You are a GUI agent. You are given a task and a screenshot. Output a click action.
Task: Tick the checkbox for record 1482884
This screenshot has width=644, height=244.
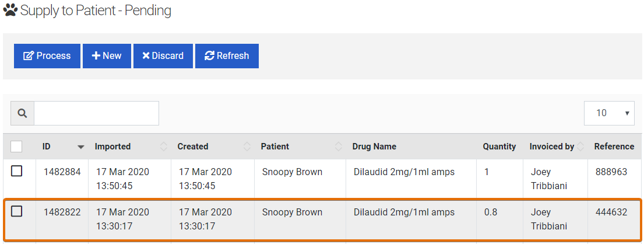tap(17, 171)
